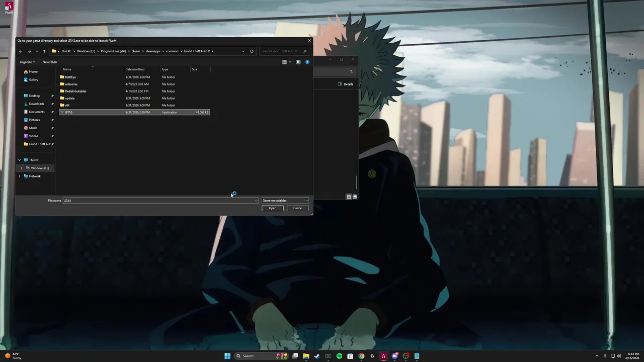Expand the address bar history dropdown
The width and height of the screenshot is (644, 362).
(x=243, y=51)
